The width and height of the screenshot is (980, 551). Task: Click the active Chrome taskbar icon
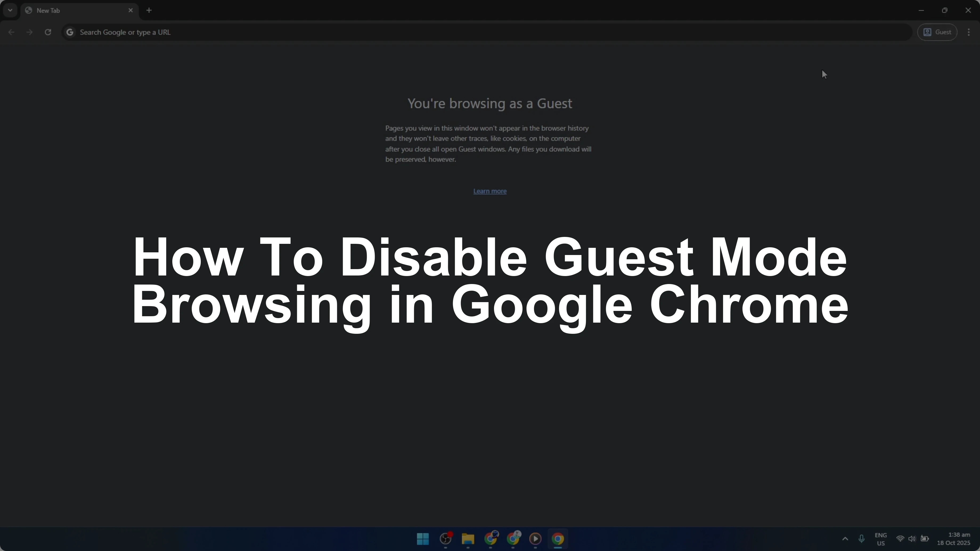point(558,539)
